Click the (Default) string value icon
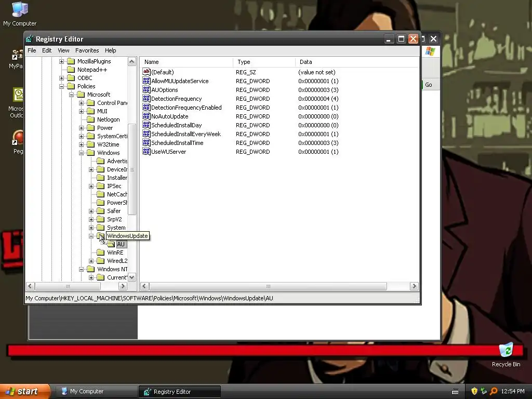Screen dimensions: 532x399 pos(146,72)
